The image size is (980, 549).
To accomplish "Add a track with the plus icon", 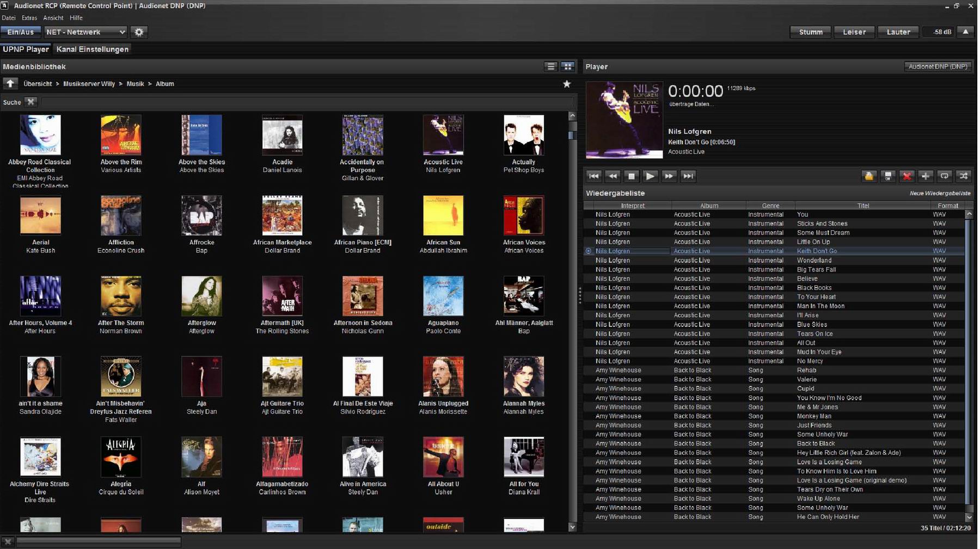I will (926, 176).
